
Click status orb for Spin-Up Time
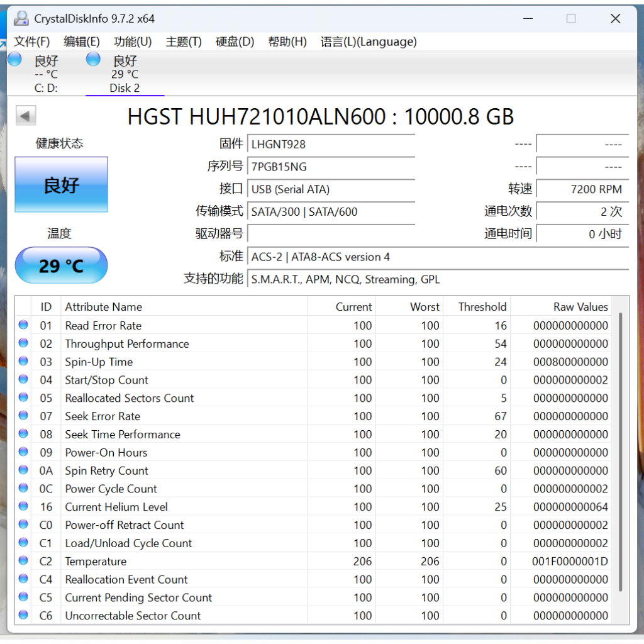23,361
